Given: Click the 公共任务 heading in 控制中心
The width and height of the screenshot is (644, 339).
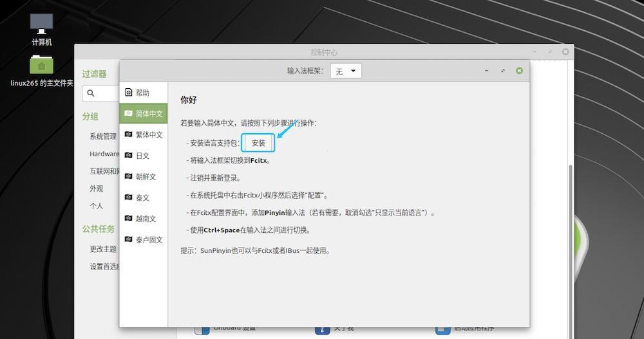Looking at the screenshot, I should point(98,229).
